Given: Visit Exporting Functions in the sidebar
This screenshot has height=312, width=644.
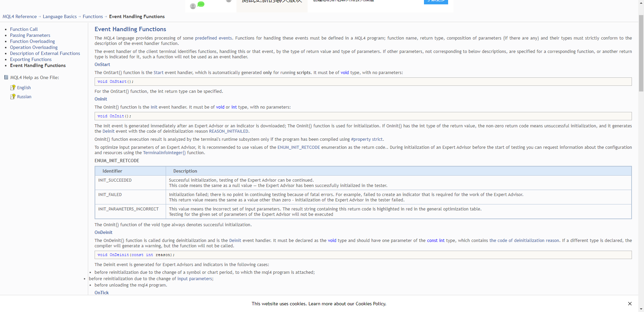Looking at the screenshot, I should [x=31, y=59].
